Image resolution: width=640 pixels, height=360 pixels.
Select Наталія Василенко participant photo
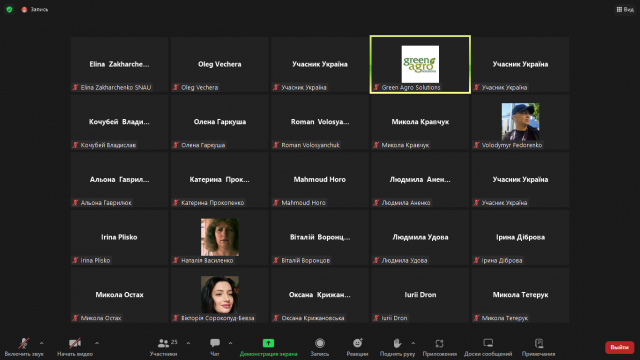coord(220,237)
